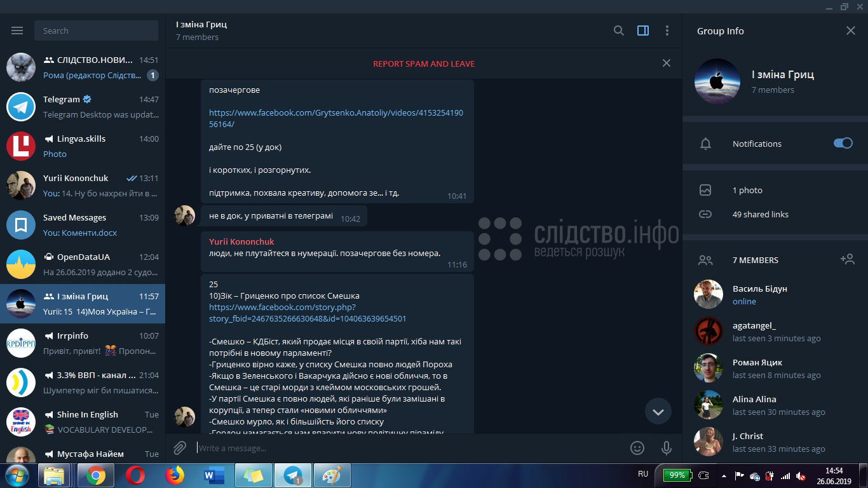Image resolution: width=868 pixels, height=488 pixels.
Task: Open the emoji picker
Action: tap(637, 448)
